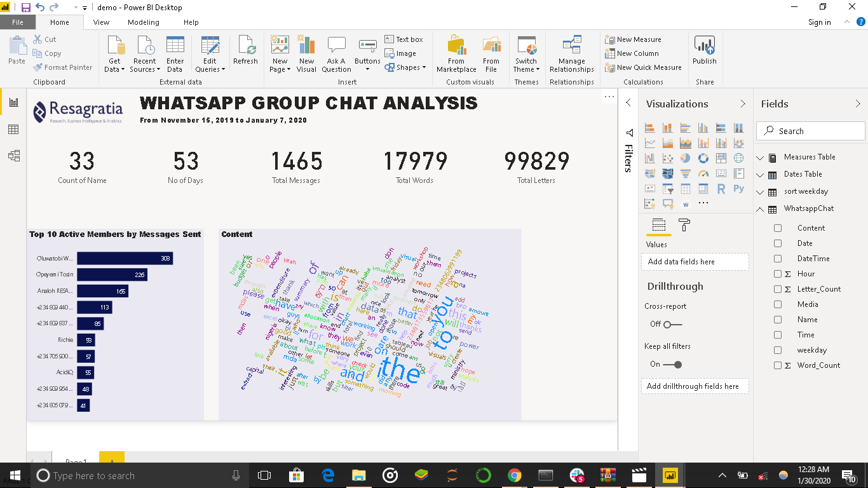Add an R script visual

(x=721, y=189)
